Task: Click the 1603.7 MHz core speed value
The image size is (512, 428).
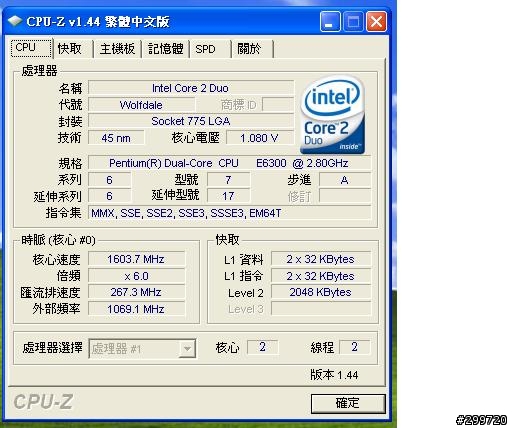Action: coord(136,259)
